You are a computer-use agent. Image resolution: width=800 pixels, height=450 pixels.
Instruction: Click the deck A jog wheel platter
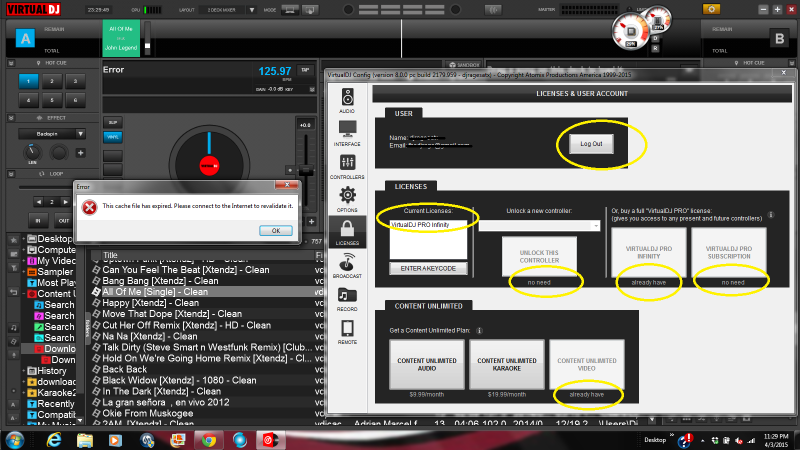[209, 165]
